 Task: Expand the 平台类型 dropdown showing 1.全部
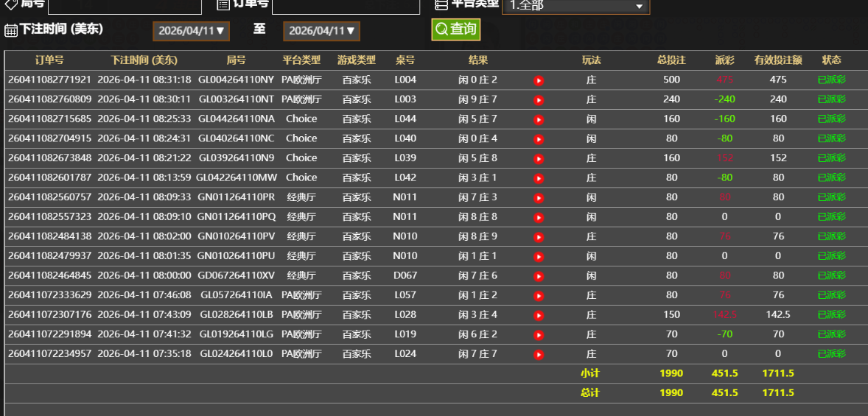pos(575,6)
